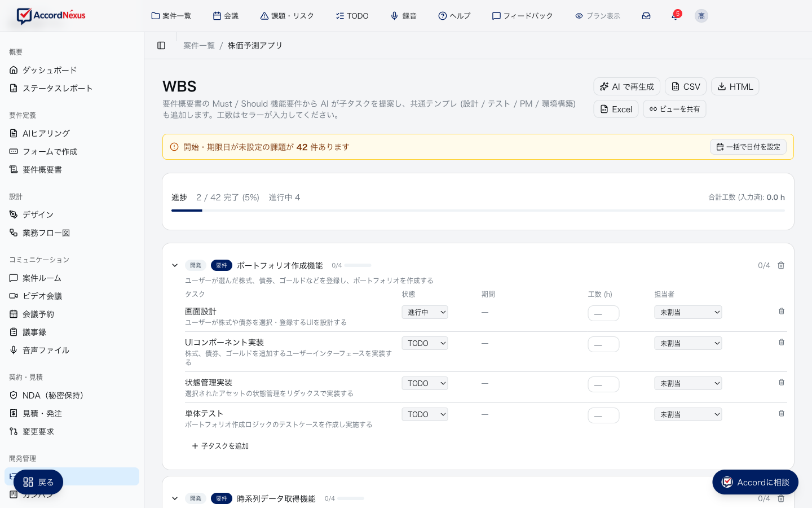812x508 pixels.
Task: Click AI で再生成 button
Action: [626, 86]
